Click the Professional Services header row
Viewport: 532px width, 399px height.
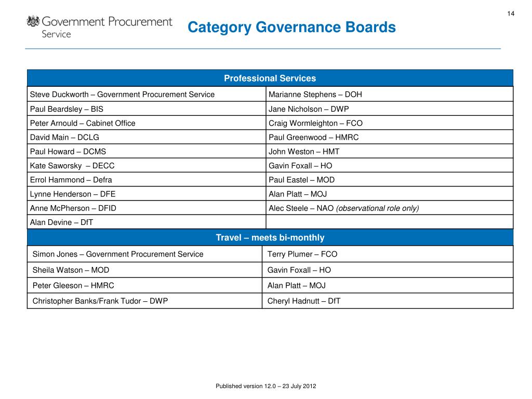[270, 78]
